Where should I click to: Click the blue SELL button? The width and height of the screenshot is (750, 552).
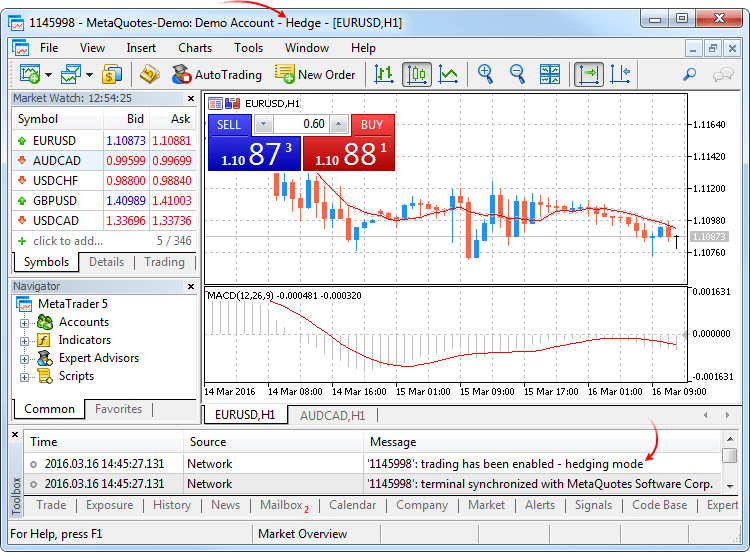point(229,125)
